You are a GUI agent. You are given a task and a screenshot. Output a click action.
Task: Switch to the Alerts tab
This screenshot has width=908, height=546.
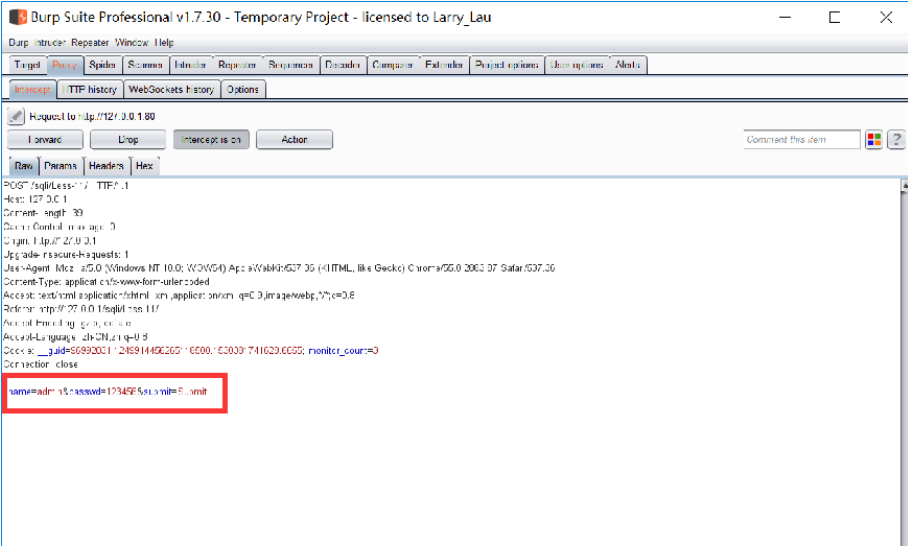pos(628,65)
